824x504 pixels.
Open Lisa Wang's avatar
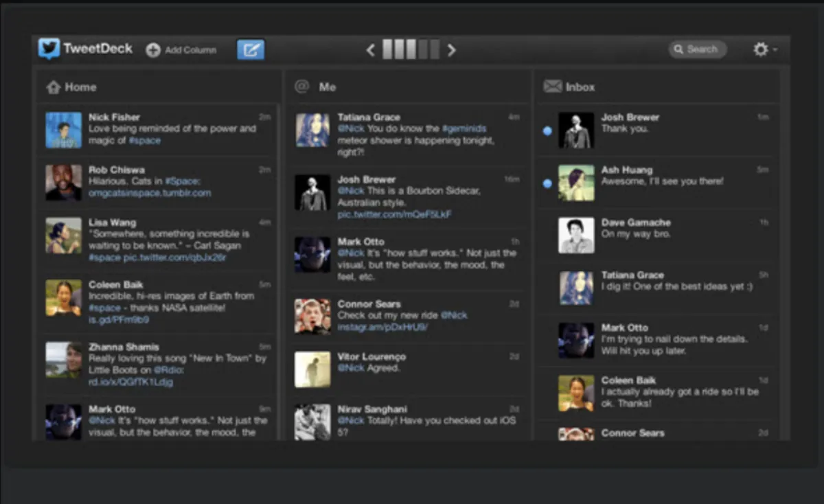click(x=64, y=236)
